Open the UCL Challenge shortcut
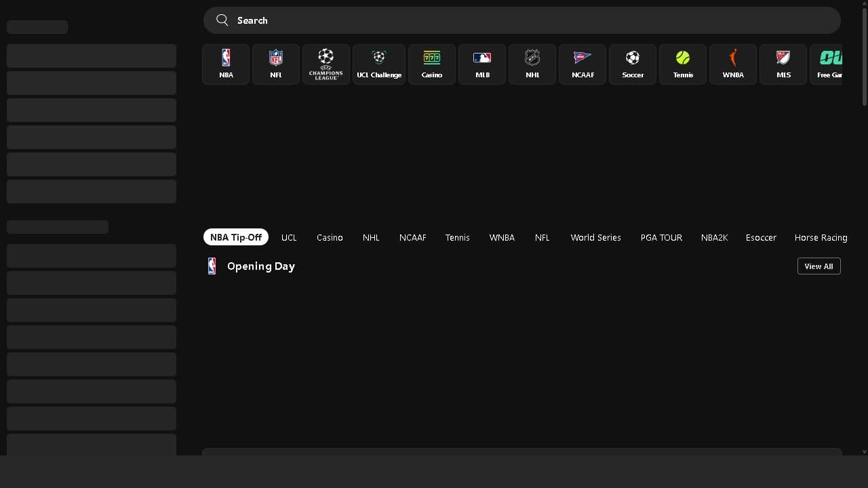 [x=379, y=64]
